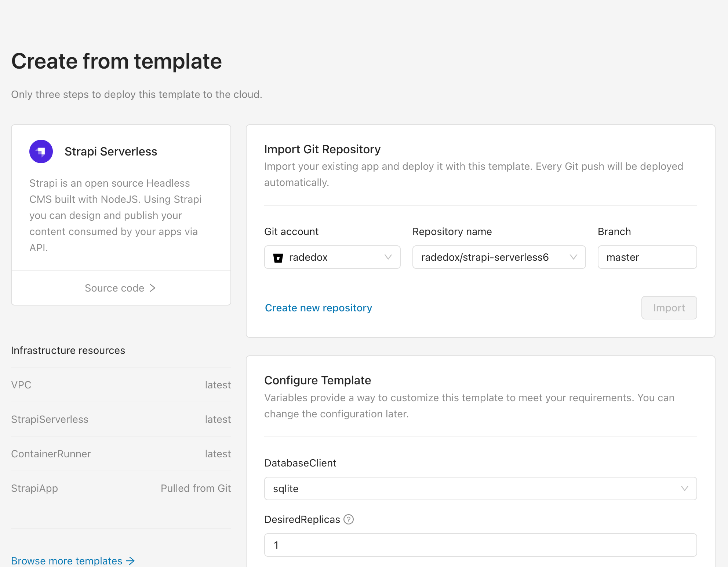Viewport: 728px width, 567px height.
Task: Click the Branch field label
Action: coord(614,231)
